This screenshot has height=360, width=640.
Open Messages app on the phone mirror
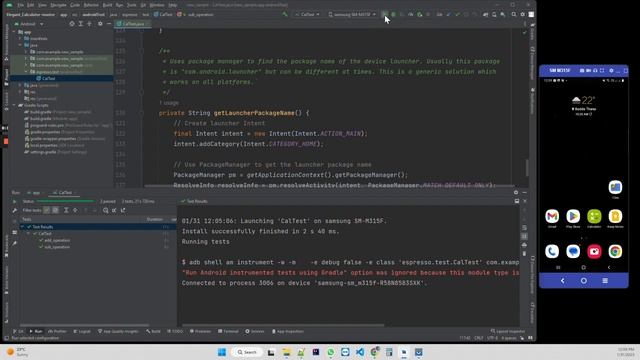573,251
